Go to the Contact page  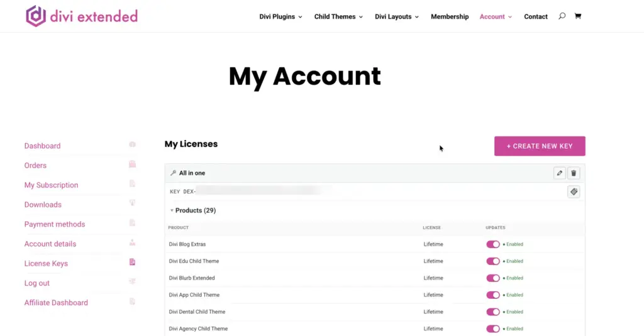[x=536, y=17]
